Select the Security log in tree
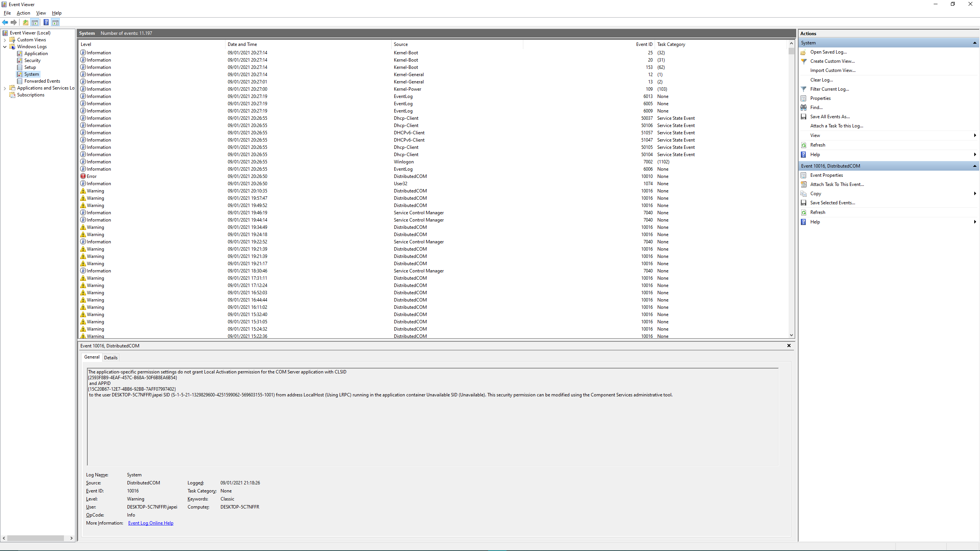The width and height of the screenshot is (980, 551). (x=32, y=60)
